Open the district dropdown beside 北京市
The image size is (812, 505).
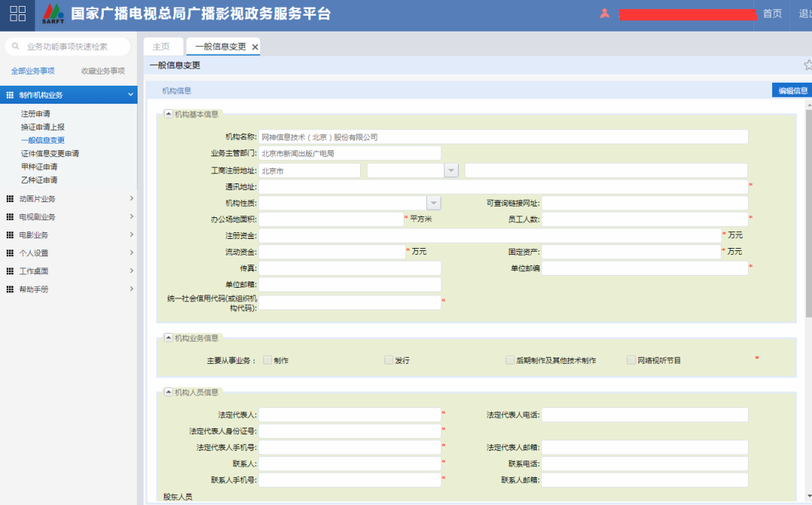point(450,171)
